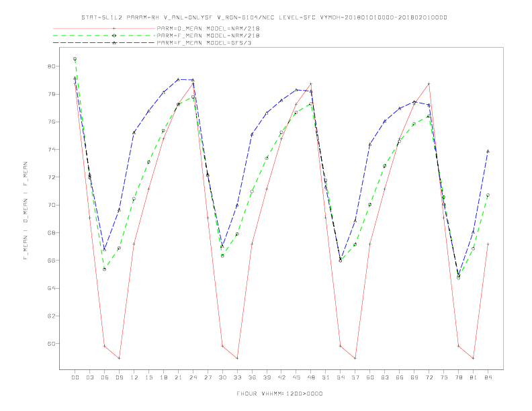Click x-axis tick label 00

tap(75, 377)
